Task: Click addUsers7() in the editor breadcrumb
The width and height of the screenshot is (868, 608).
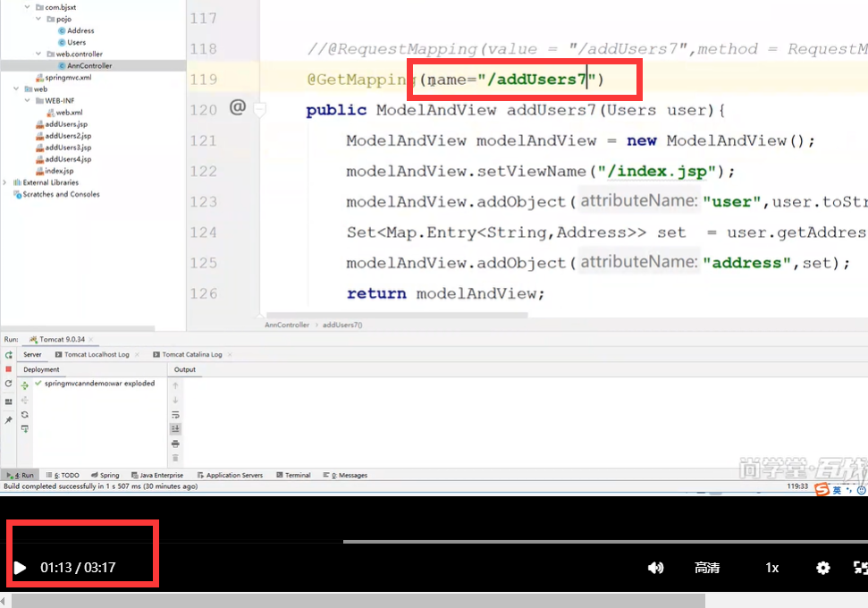Action: pos(342,325)
